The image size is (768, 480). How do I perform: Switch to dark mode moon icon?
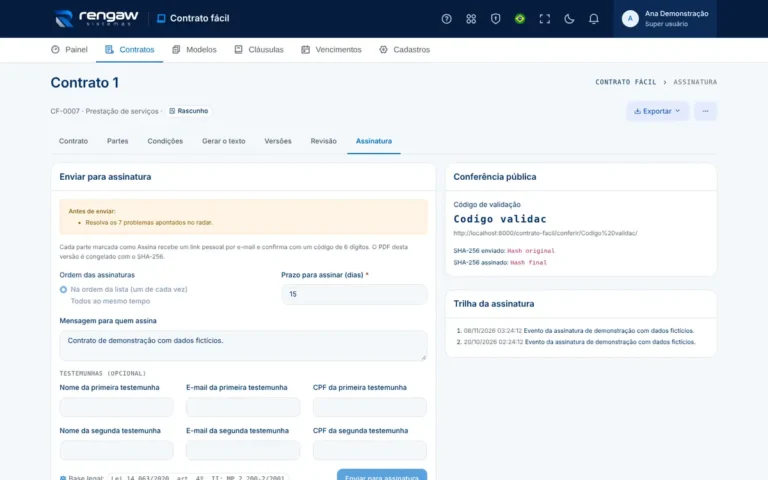point(569,19)
